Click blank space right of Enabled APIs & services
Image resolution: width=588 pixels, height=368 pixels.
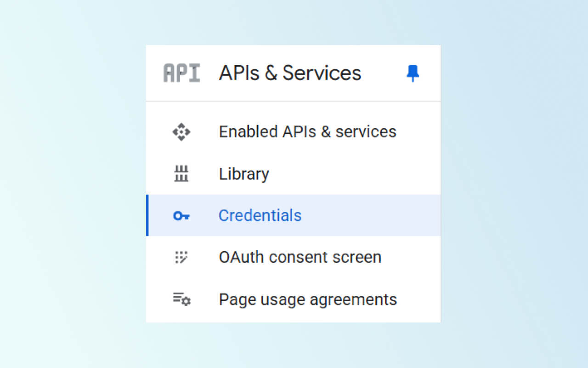pyautogui.click(x=418, y=132)
